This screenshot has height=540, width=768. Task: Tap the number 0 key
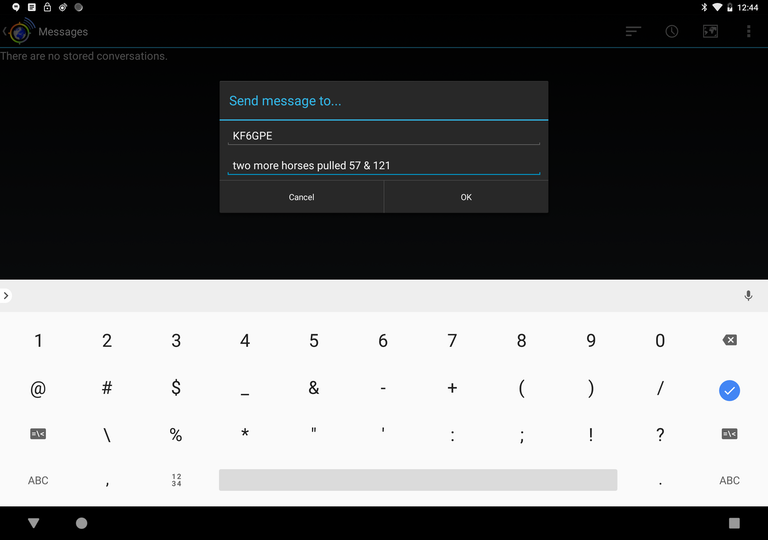click(660, 341)
